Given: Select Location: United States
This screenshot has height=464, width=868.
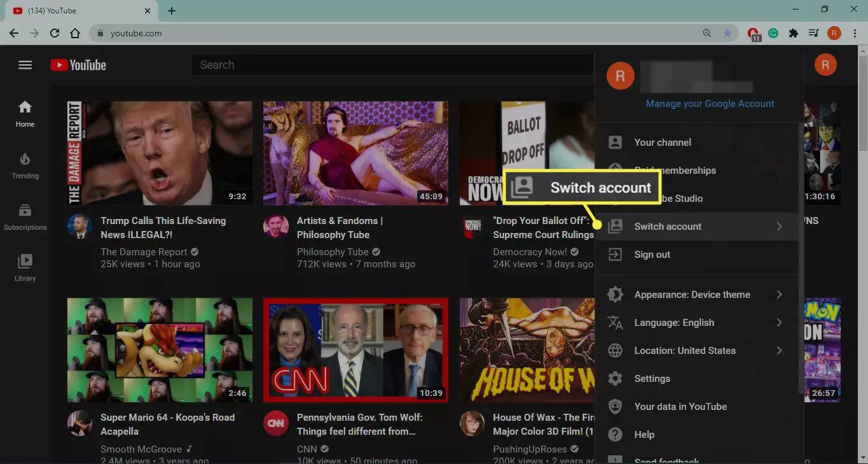Looking at the screenshot, I should pos(696,351).
